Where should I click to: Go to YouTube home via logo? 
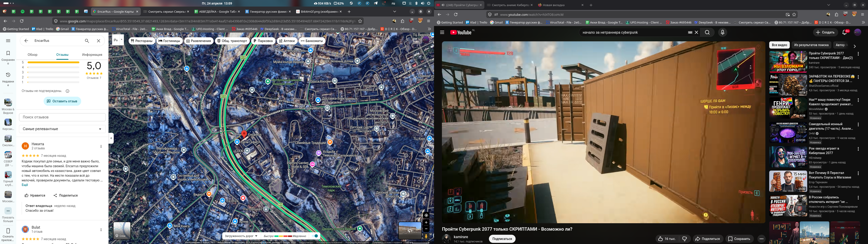click(x=461, y=32)
